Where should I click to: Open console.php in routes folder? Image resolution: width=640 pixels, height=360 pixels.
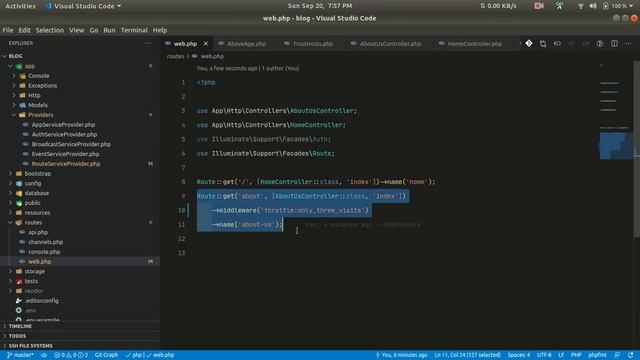44,252
